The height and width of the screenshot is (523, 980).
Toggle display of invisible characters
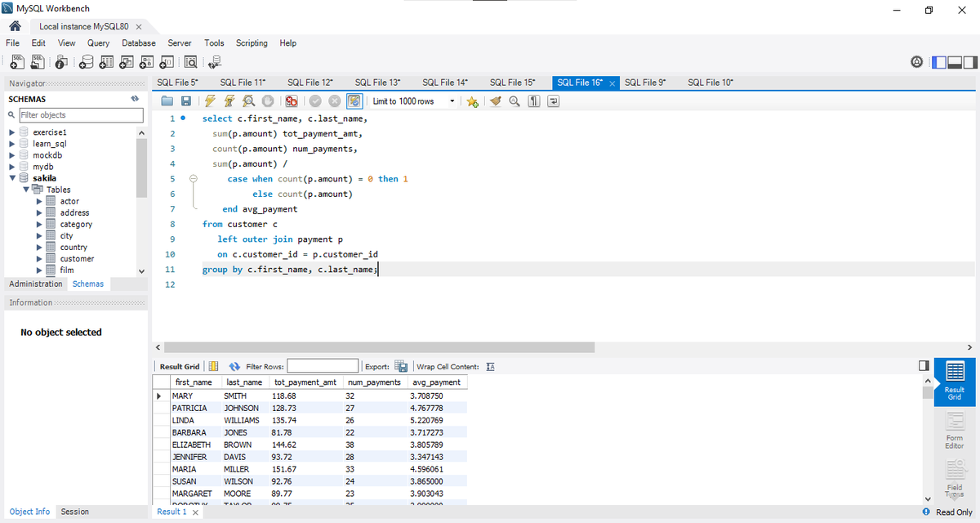(x=533, y=101)
